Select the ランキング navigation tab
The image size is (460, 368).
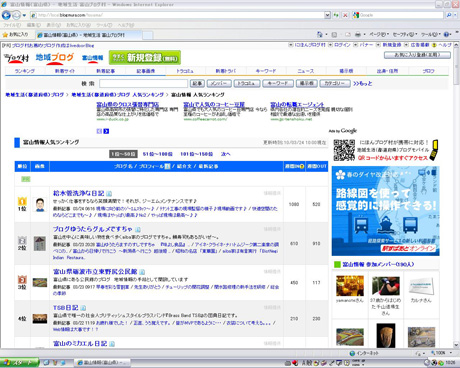click(x=25, y=71)
